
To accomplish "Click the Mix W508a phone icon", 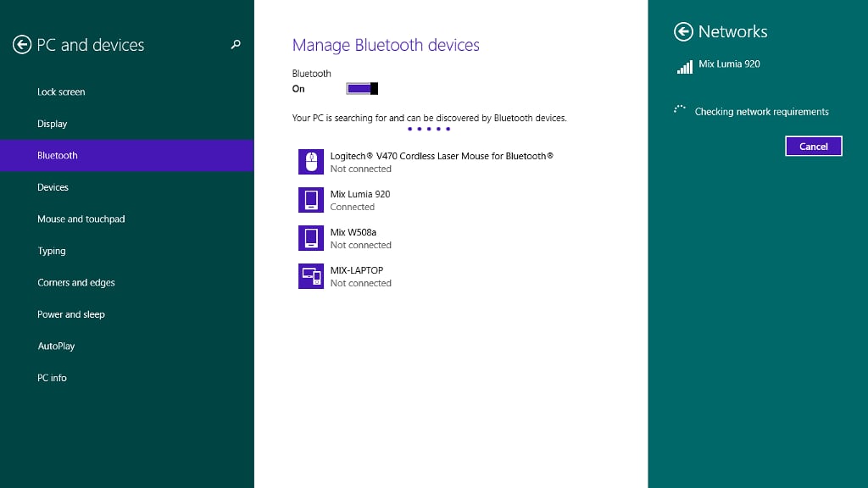I will click(311, 238).
